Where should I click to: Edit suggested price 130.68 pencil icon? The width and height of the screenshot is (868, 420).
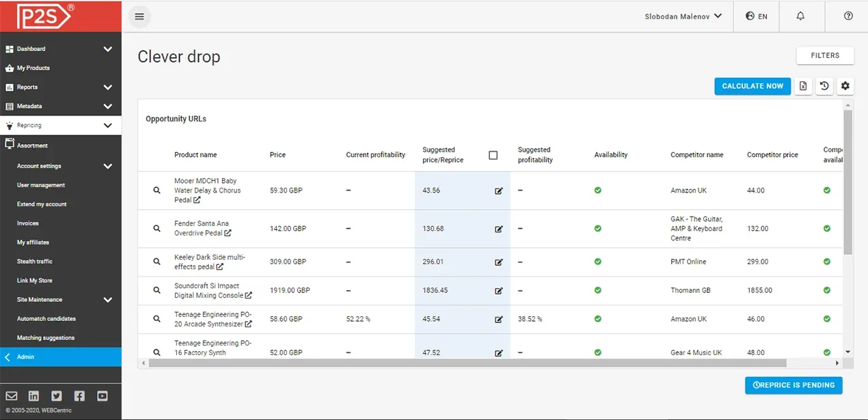[x=498, y=229]
